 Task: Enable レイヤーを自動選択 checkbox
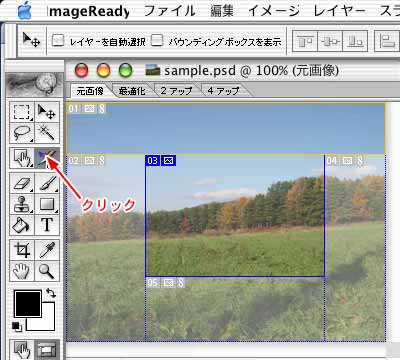coord(58,41)
